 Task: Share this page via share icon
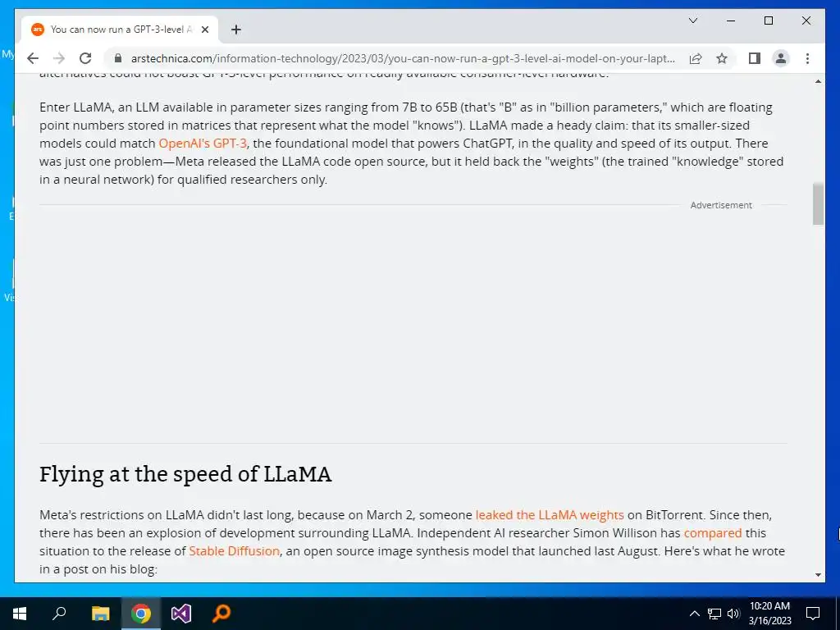696,58
